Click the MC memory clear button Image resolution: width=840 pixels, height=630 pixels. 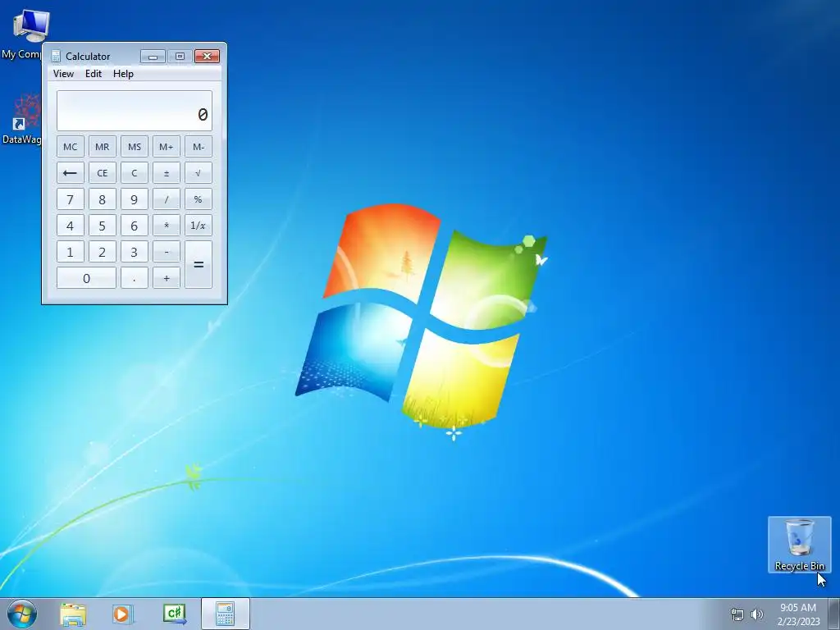click(x=71, y=147)
